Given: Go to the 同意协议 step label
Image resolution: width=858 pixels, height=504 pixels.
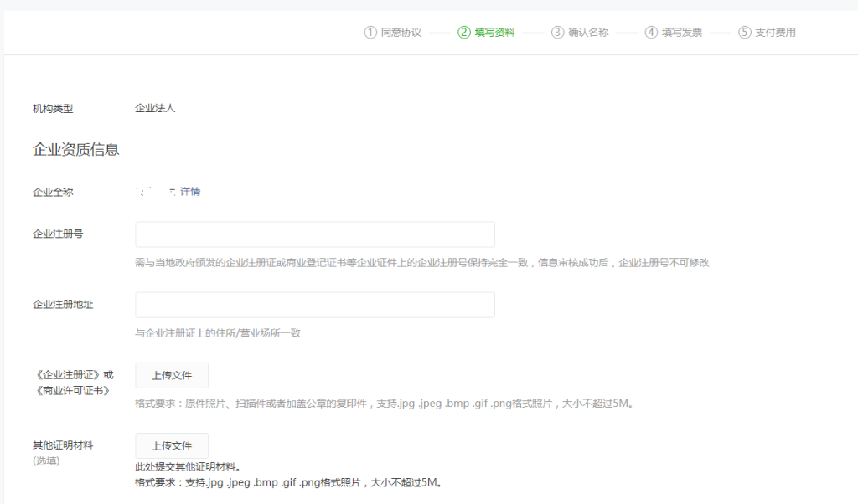Looking at the screenshot, I should (401, 33).
